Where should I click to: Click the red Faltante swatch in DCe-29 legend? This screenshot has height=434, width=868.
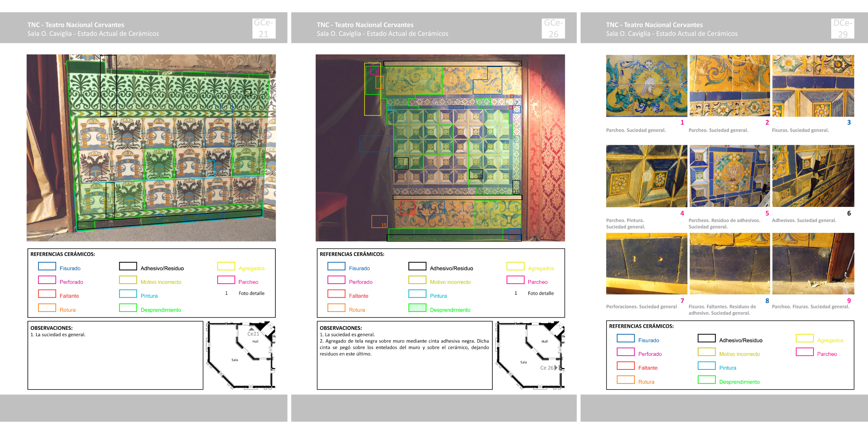[x=626, y=366]
